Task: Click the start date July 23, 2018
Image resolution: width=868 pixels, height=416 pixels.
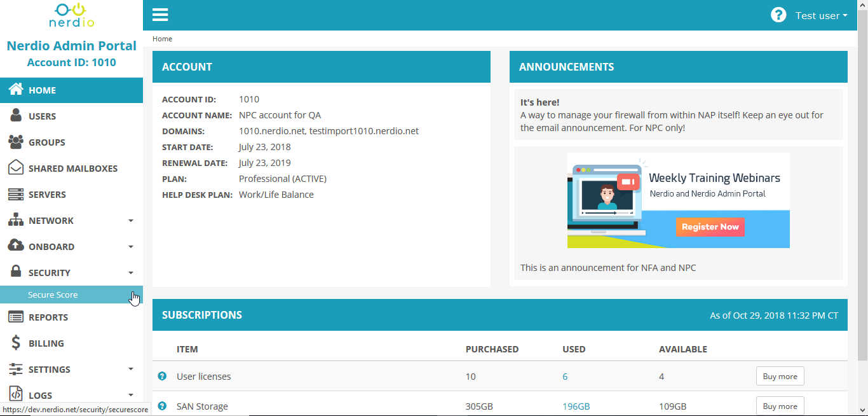Action: pos(265,147)
